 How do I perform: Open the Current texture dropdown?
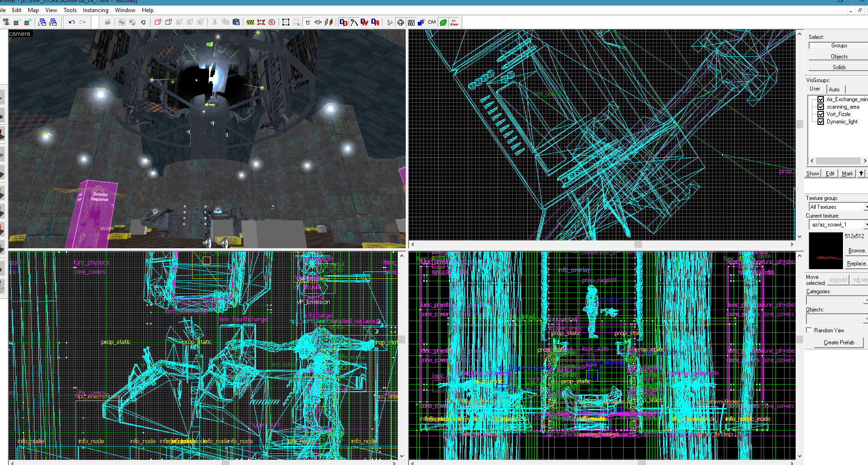point(866,225)
